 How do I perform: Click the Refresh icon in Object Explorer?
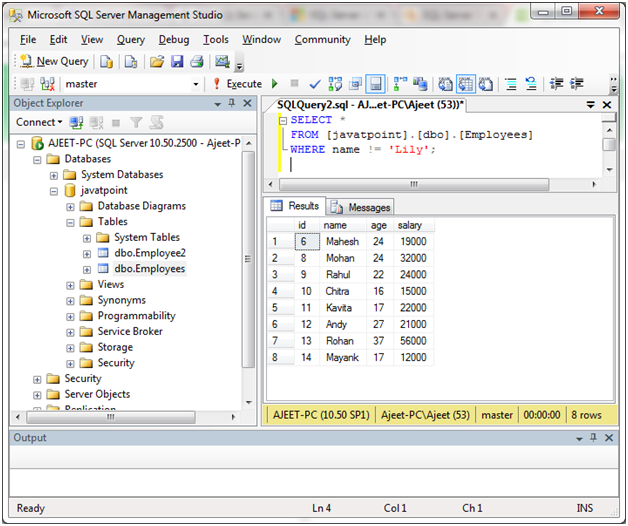click(x=157, y=122)
